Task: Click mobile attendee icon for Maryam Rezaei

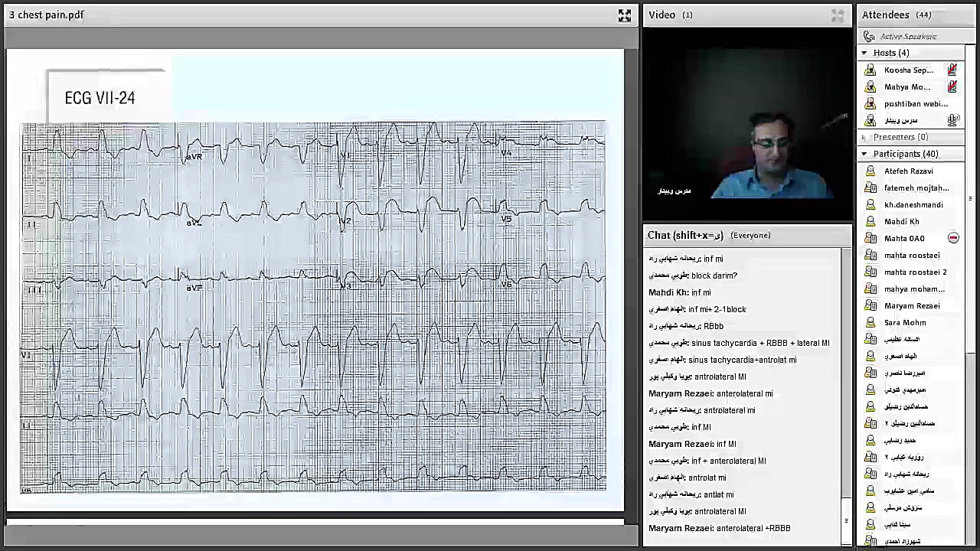Action: [x=870, y=305]
